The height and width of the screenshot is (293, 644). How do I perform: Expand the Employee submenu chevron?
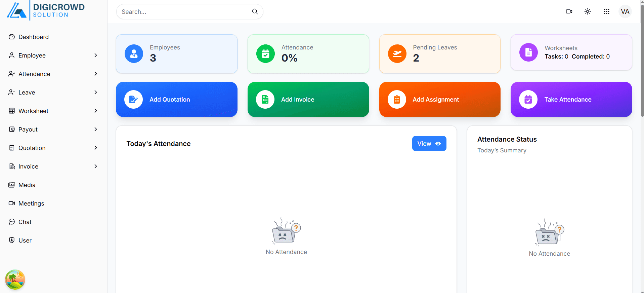click(96, 55)
